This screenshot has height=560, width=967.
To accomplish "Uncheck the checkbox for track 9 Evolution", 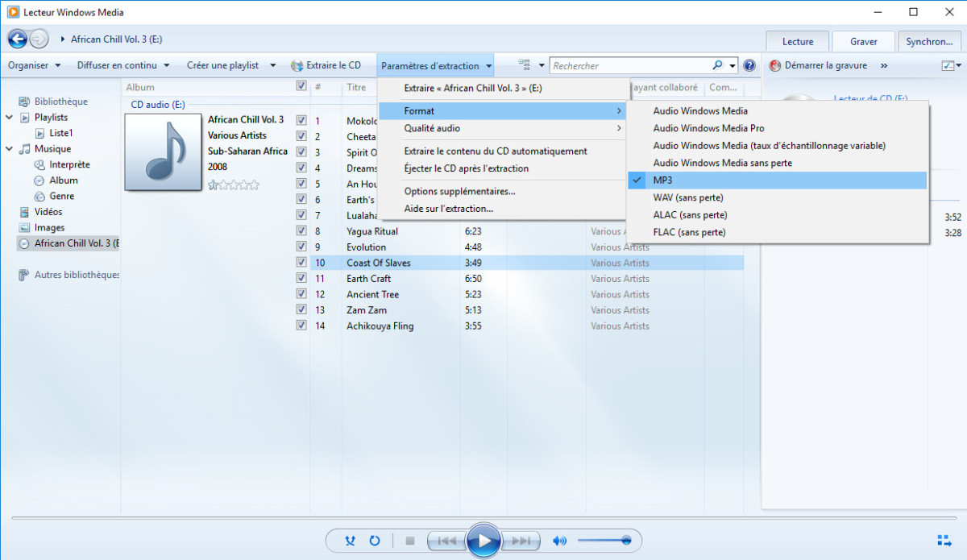I will (x=301, y=247).
